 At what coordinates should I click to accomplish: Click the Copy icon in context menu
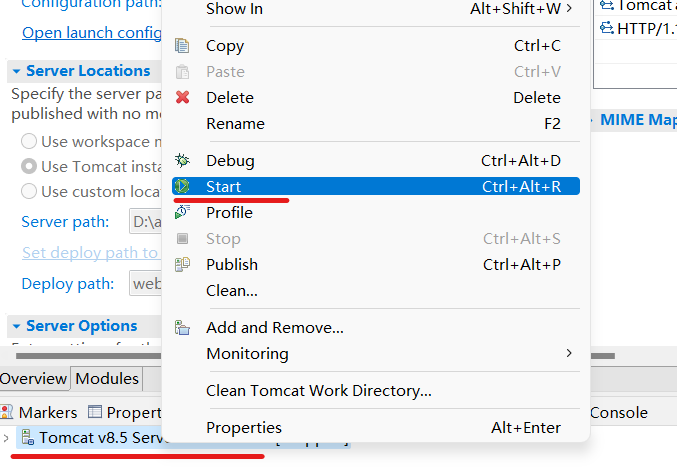182,46
